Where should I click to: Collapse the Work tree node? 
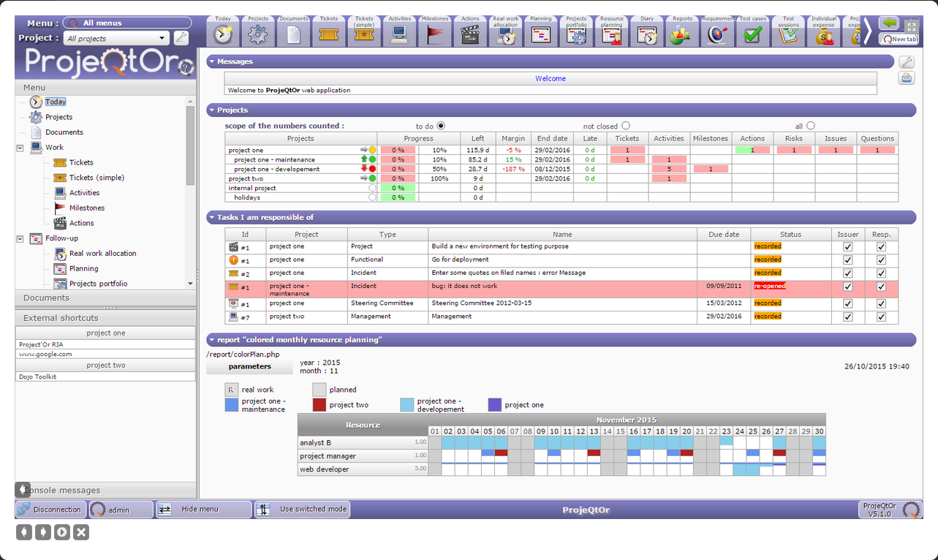20,148
